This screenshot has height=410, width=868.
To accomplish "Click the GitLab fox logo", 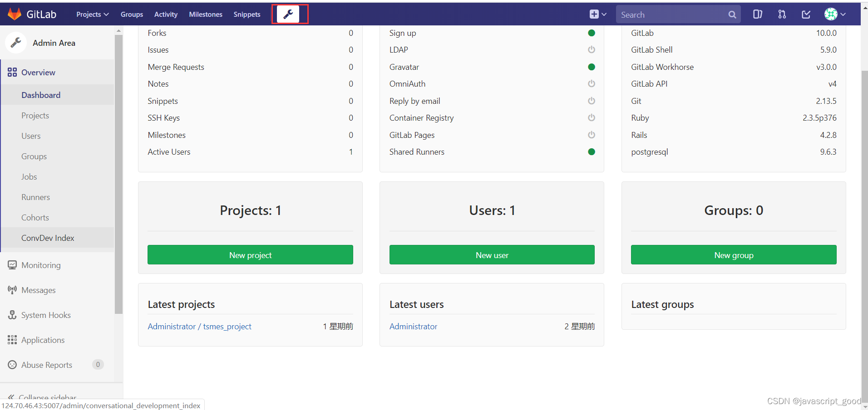I will click(15, 14).
